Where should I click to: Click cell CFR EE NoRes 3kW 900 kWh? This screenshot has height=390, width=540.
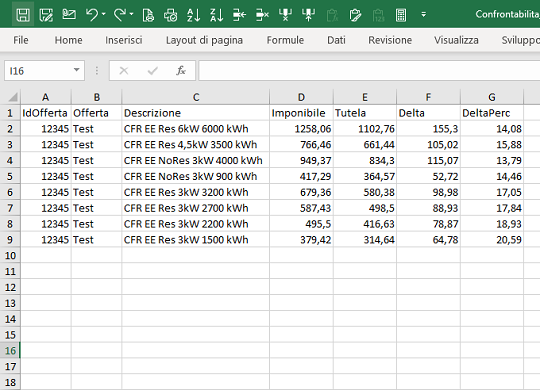pyautogui.click(x=196, y=176)
